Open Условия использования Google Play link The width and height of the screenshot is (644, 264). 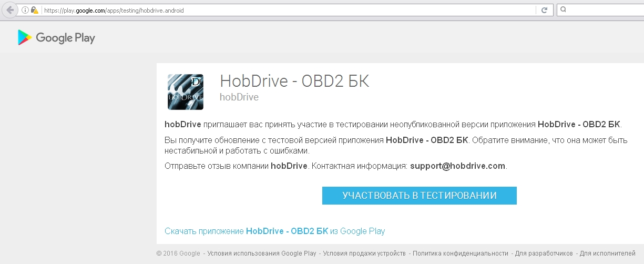point(262,253)
